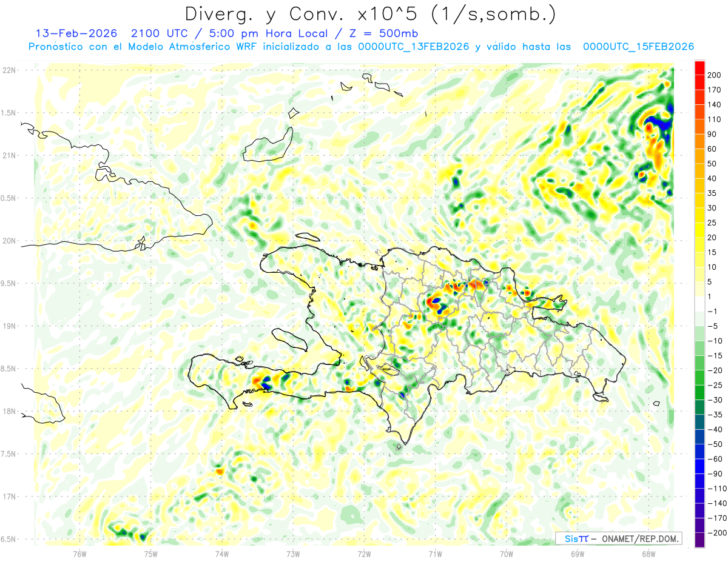Image resolution: width=728 pixels, height=562 pixels.
Task: Click the 18N latitude label
Action: pyautogui.click(x=9, y=412)
